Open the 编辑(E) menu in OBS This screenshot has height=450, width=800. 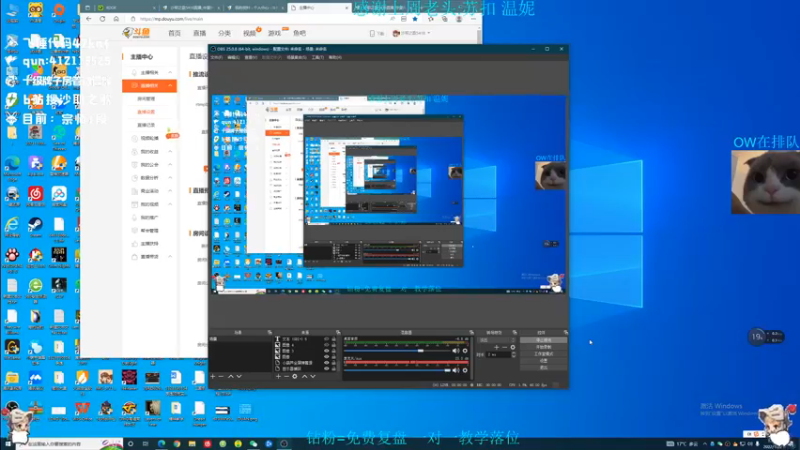click(x=233, y=57)
